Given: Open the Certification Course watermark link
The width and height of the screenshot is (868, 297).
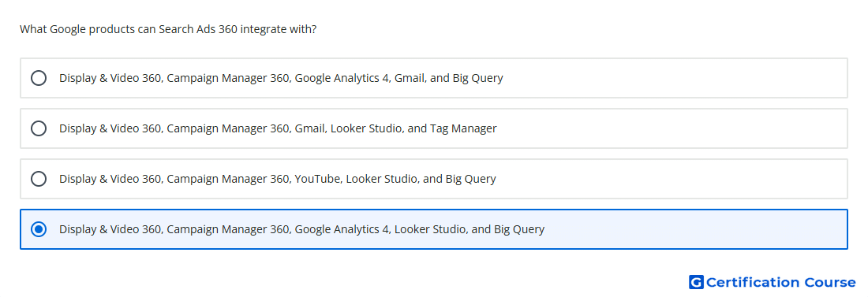Looking at the screenshot, I should tap(773, 282).
